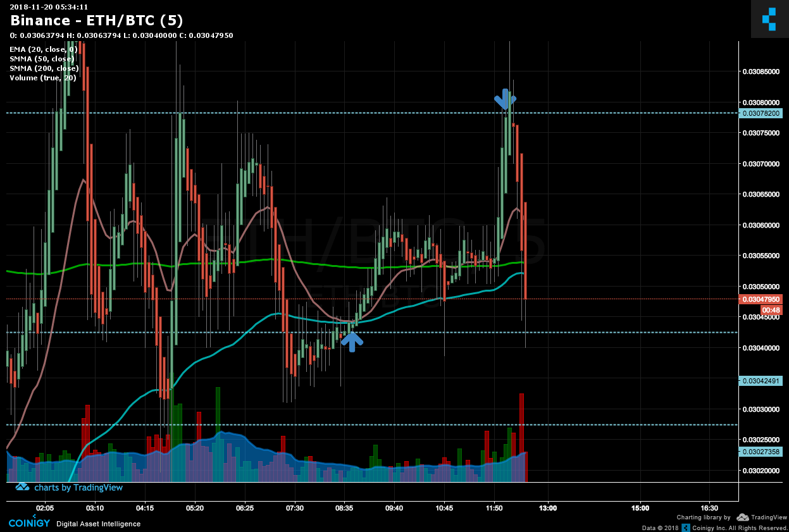Screen dimensions: 789x532
Task: Click the 10:45 time axis label
Action: pyautogui.click(x=444, y=508)
